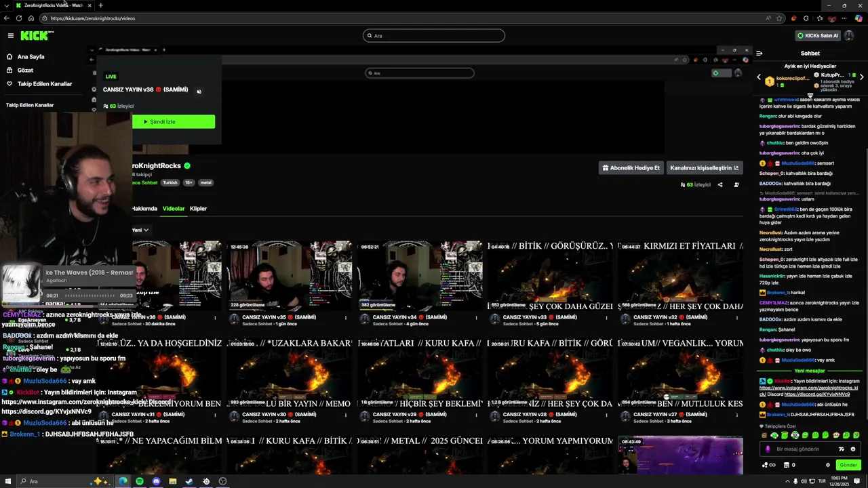Open the Yeni sort dropdown
Viewport: 868px width, 488px height.
click(x=140, y=230)
